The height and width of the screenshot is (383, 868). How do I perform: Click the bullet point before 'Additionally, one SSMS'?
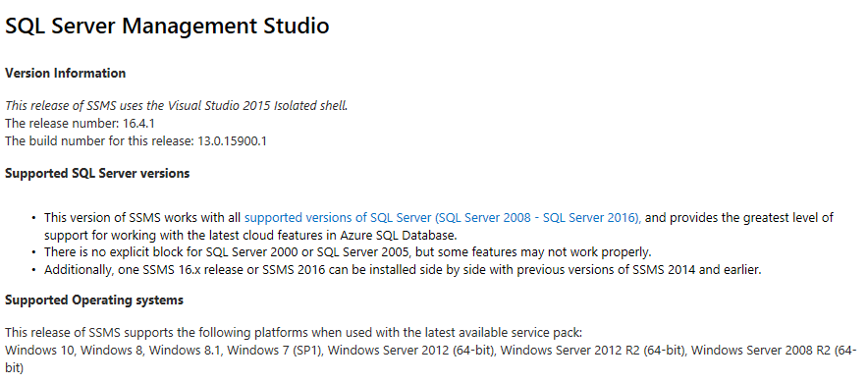(33, 270)
